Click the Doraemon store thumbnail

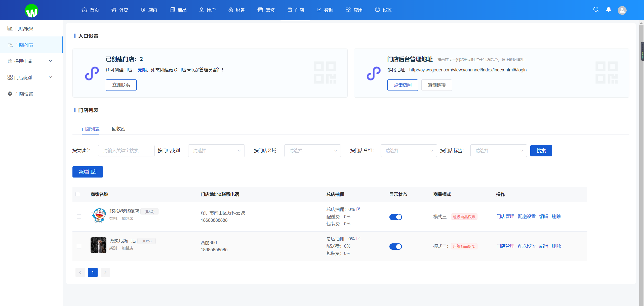tap(98, 215)
